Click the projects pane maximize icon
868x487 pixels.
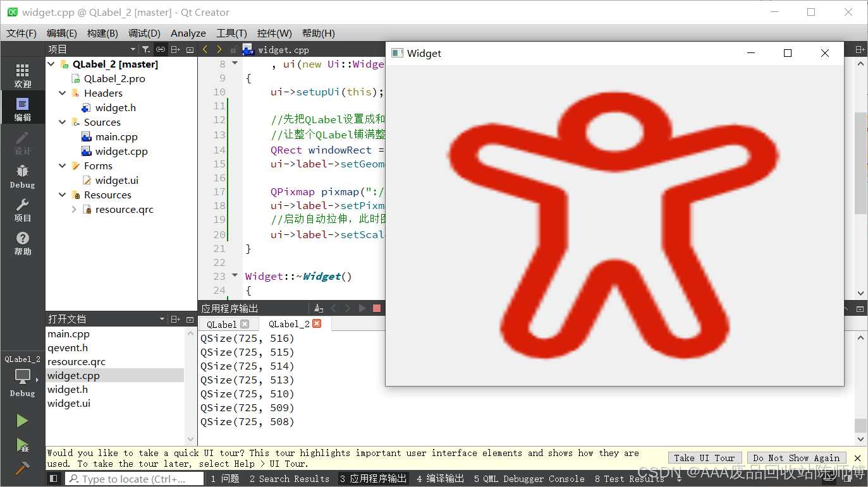click(x=190, y=49)
